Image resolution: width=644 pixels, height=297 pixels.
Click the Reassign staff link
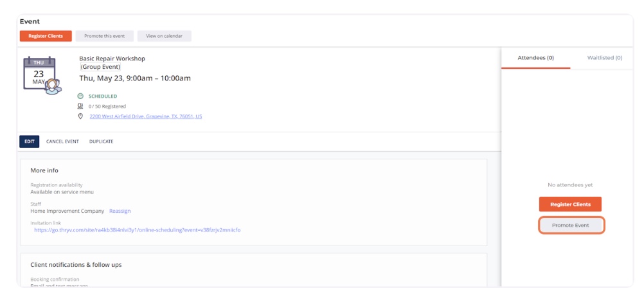click(x=120, y=211)
